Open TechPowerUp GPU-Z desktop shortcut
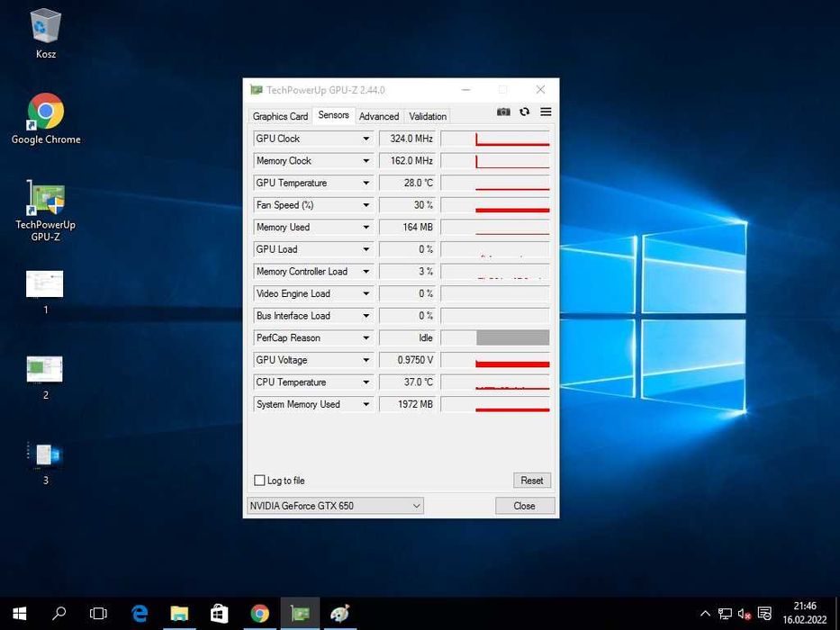This screenshot has height=630, width=840. [x=45, y=210]
